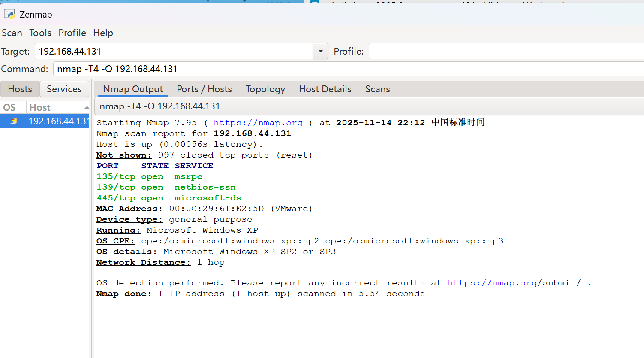Click the Zenmap application icon in title bar
This screenshot has height=358, width=644.
[9, 14]
